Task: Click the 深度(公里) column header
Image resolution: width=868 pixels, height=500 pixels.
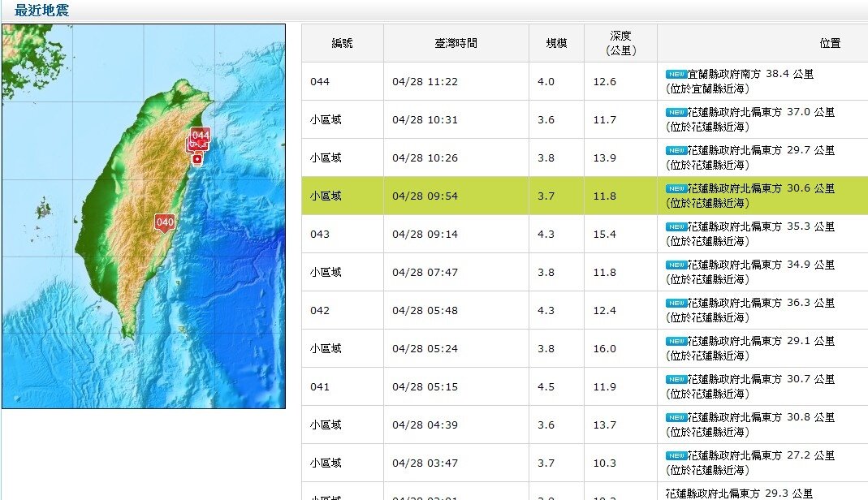Action: click(621, 43)
